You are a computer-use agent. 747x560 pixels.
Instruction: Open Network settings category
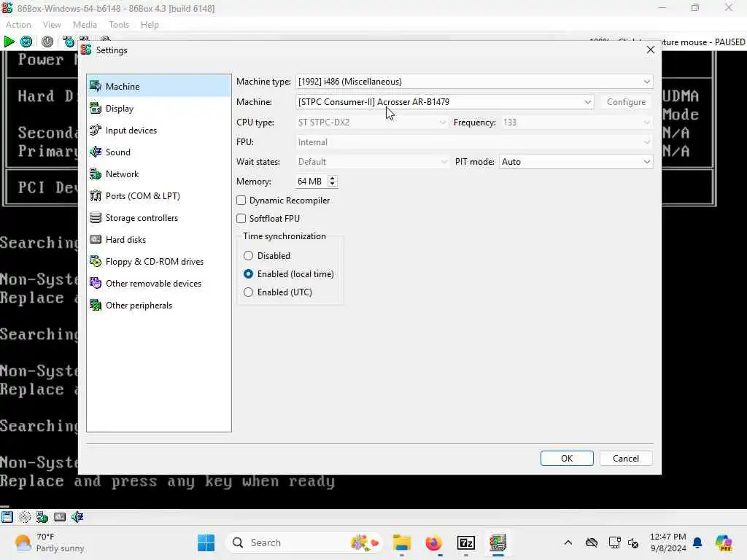tap(158, 174)
